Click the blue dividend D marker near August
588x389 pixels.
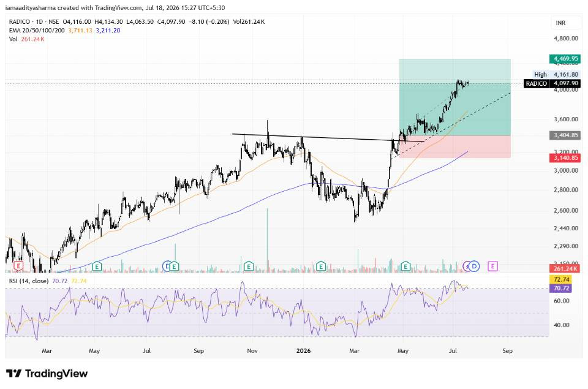(x=167, y=266)
